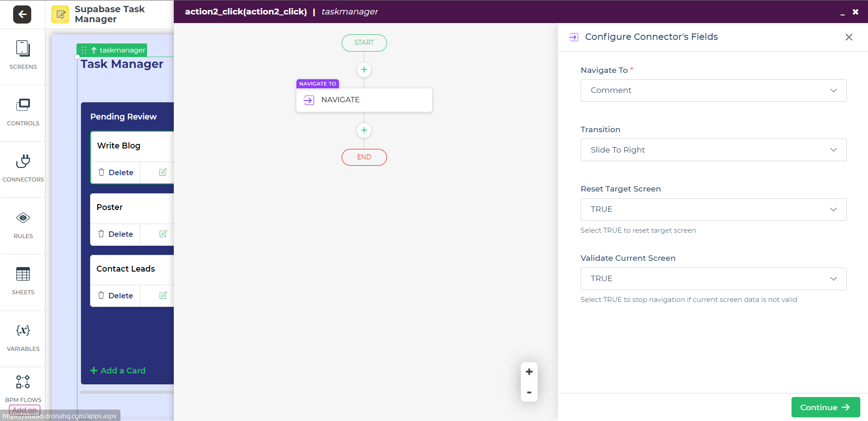This screenshot has height=421, width=868.
Task: Open the Sheets panel
Action: click(x=23, y=281)
